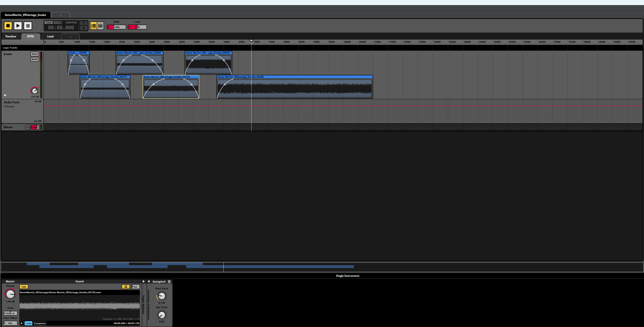Click the Play transport button
Screen dimensions: 644x327
(18, 26)
